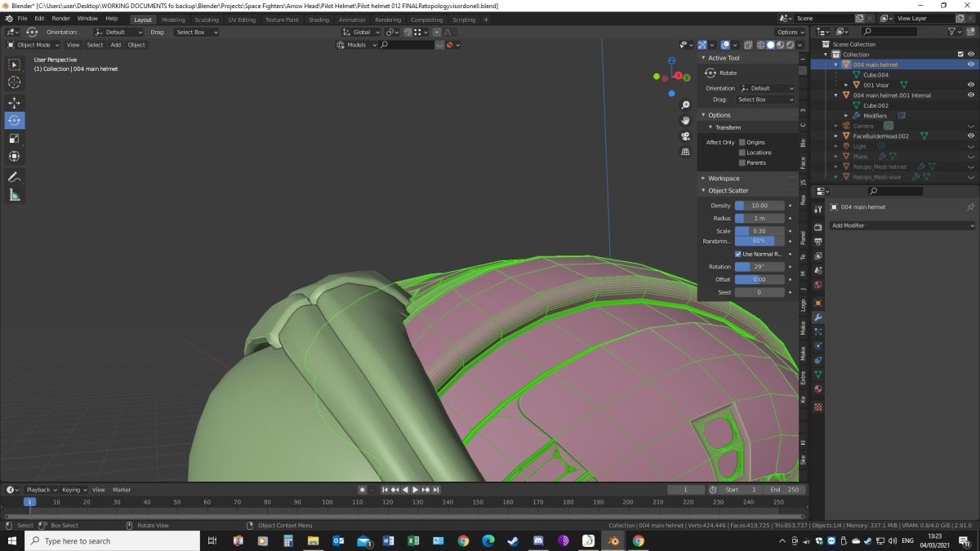
Task: Switch to the Shading workspace tab
Action: tap(318, 20)
